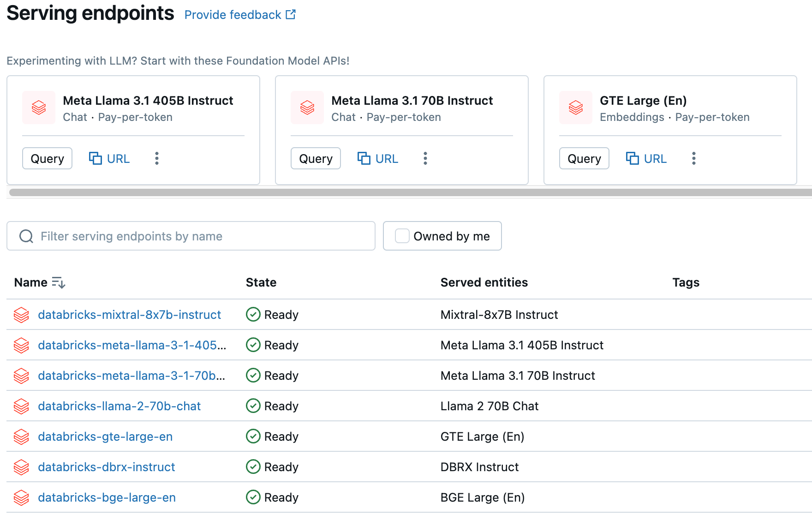Click the layers icon for databricks-meta-llama-3-1-405...
The width and height of the screenshot is (812, 515).
click(21, 345)
